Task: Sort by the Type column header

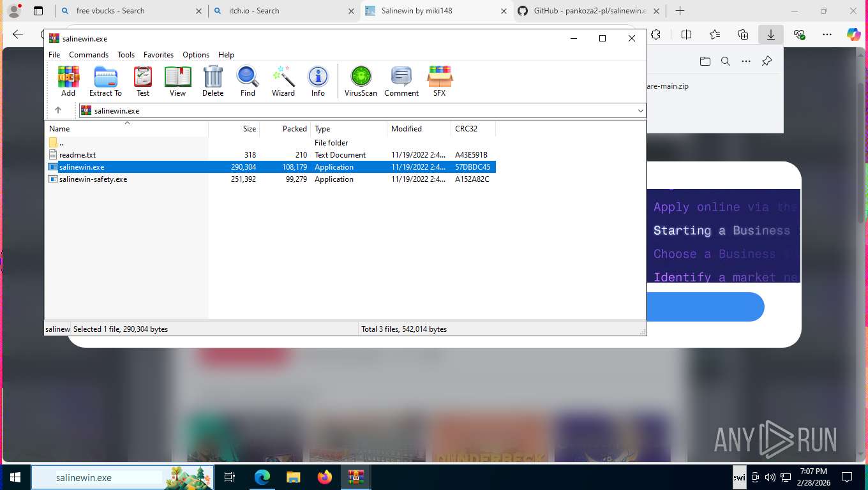Action: 349,129
